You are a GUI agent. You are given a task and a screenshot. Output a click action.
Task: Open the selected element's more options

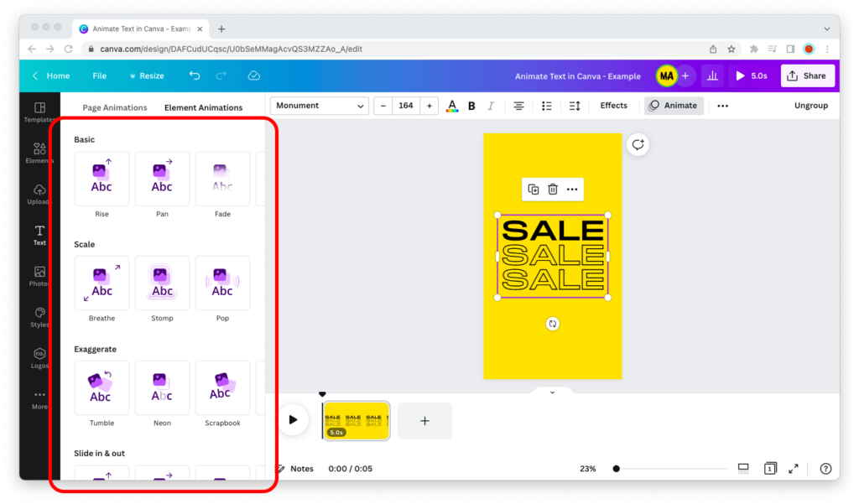[572, 190]
